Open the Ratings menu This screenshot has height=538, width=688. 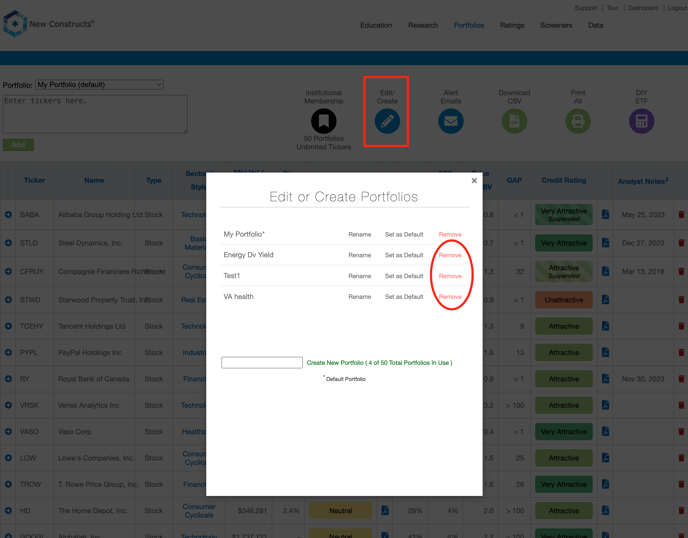coord(512,25)
